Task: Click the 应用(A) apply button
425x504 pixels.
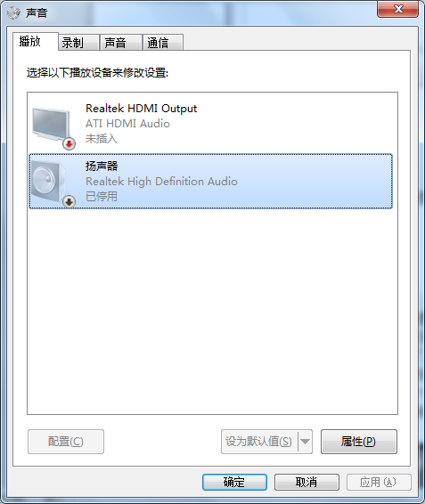Action: (379, 482)
